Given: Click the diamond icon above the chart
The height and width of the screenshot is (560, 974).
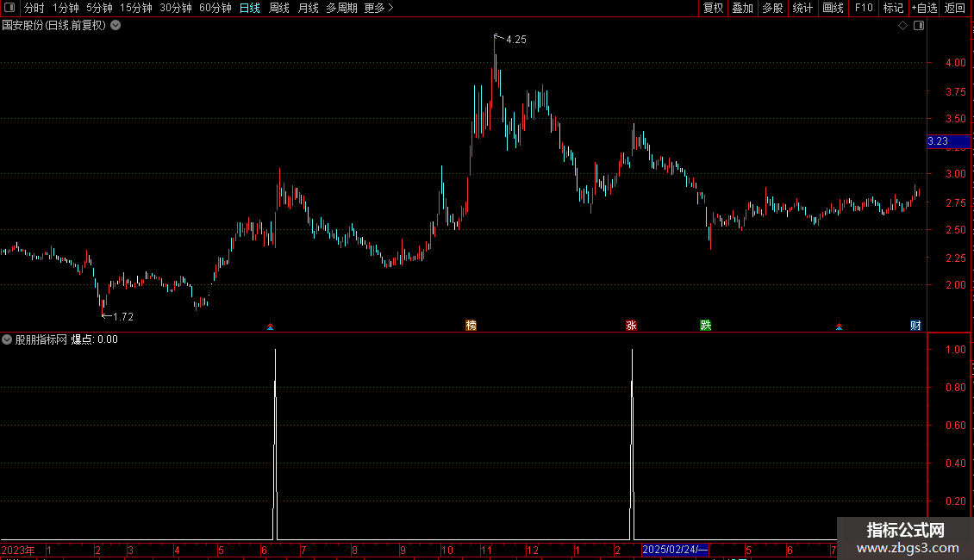Looking at the screenshot, I should (902, 26).
